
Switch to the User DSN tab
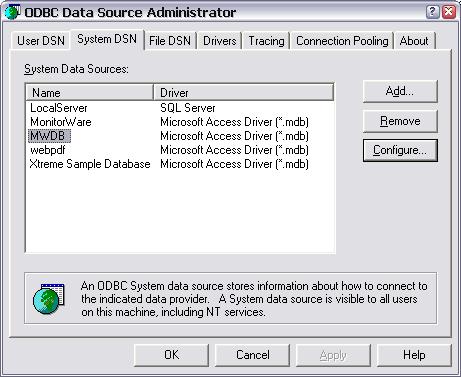41,41
